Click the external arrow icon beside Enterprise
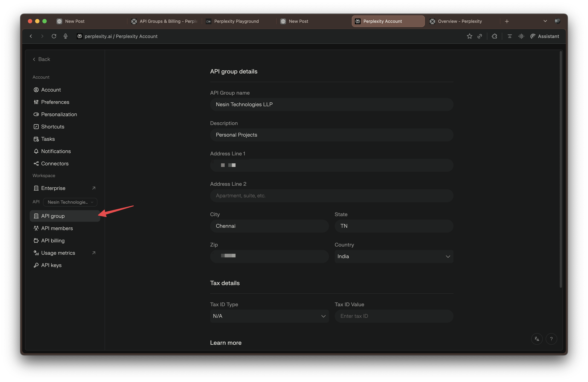The height and width of the screenshot is (382, 588). pos(94,188)
